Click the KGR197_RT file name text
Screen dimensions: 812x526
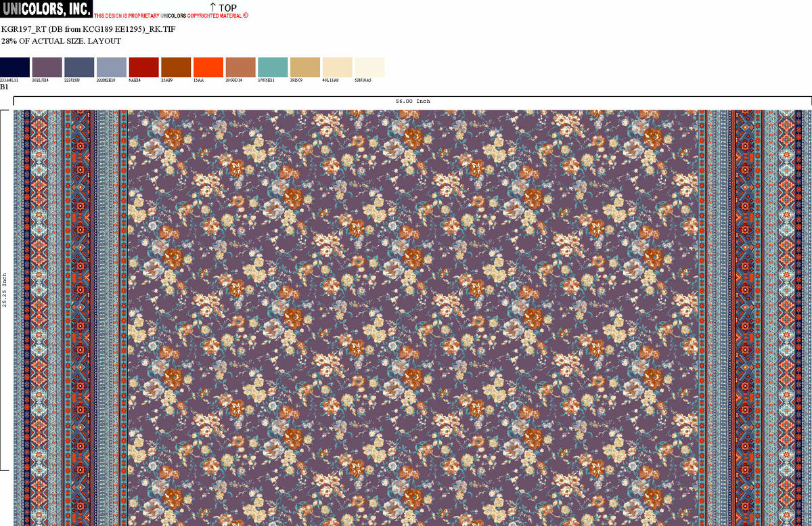coord(88,30)
